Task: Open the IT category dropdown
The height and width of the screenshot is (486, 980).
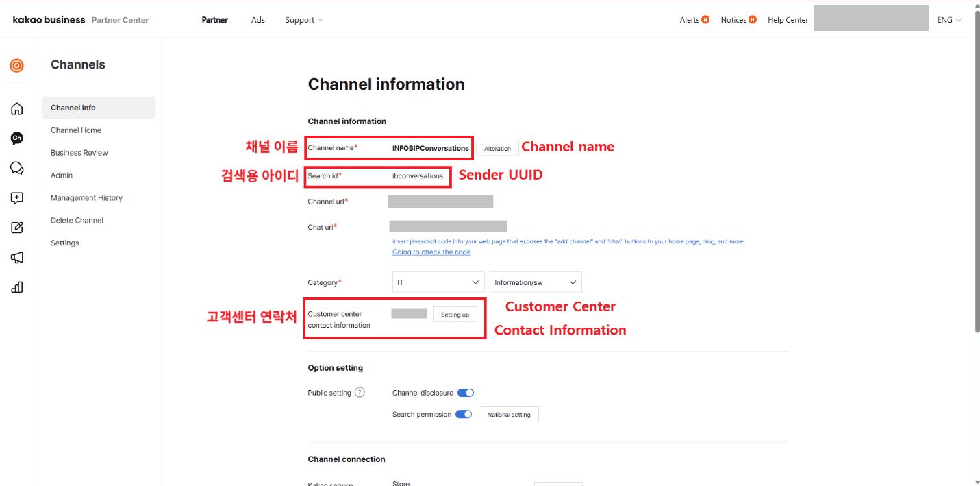Action: click(x=438, y=282)
